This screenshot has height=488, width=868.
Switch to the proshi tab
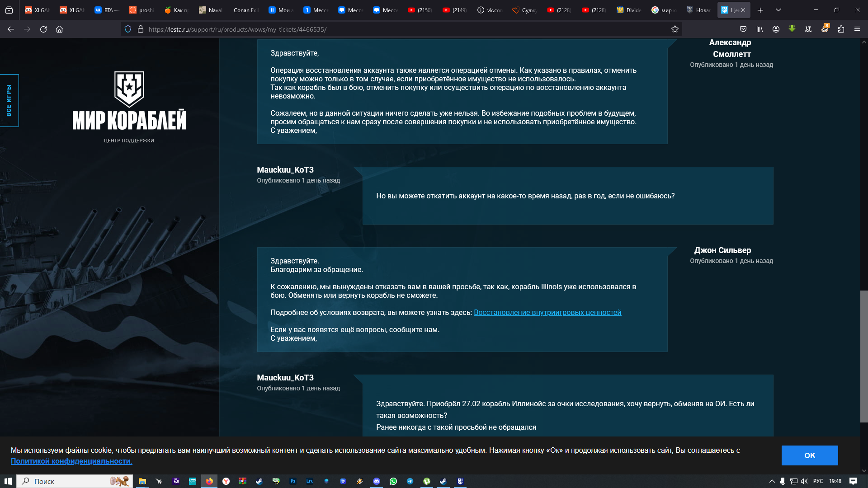[x=141, y=10]
